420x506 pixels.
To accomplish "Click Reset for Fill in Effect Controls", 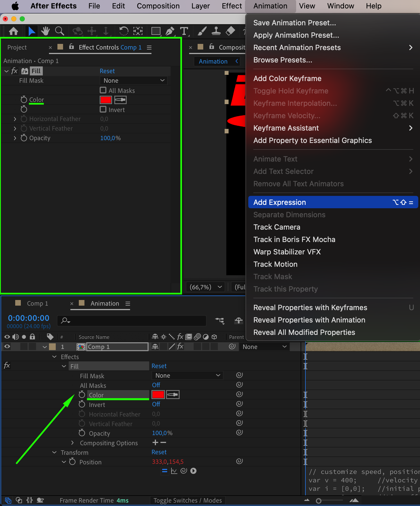I will (x=107, y=71).
